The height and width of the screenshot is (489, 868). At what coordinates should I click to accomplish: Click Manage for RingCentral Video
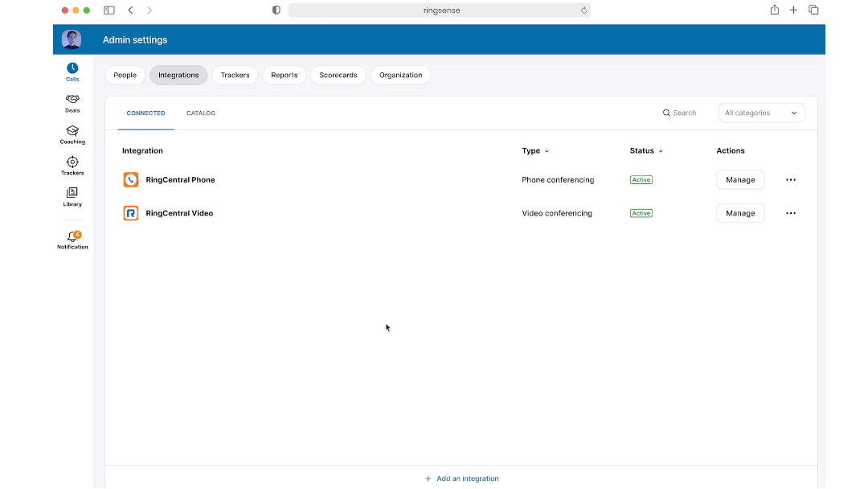click(739, 213)
